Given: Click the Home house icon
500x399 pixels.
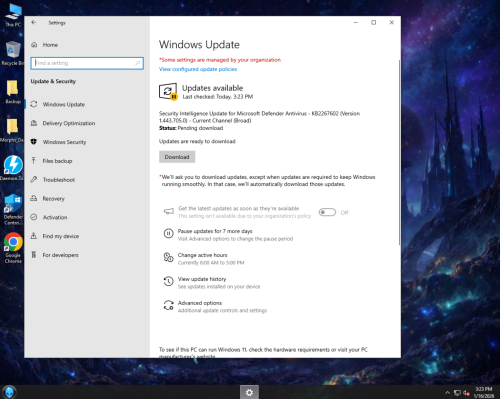Looking at the screenshot, I should pyautogui.click(x=34, y=45).
